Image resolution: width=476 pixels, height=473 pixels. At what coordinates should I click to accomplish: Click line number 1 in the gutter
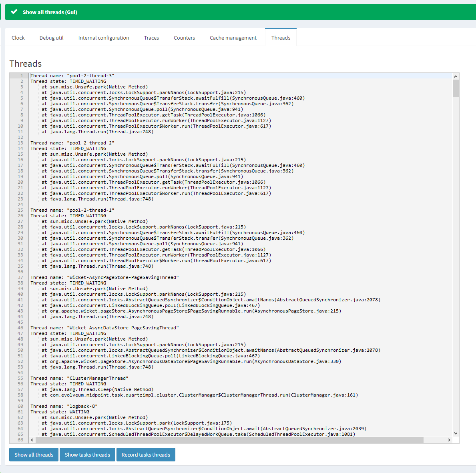(22, 76)
